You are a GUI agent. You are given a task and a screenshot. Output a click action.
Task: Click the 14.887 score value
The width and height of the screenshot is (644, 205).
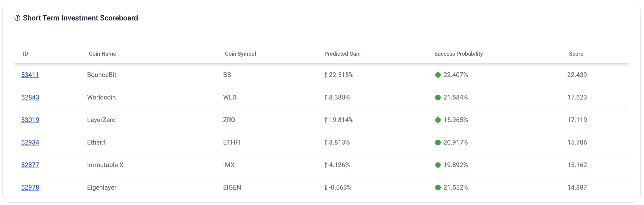point(577,188)
